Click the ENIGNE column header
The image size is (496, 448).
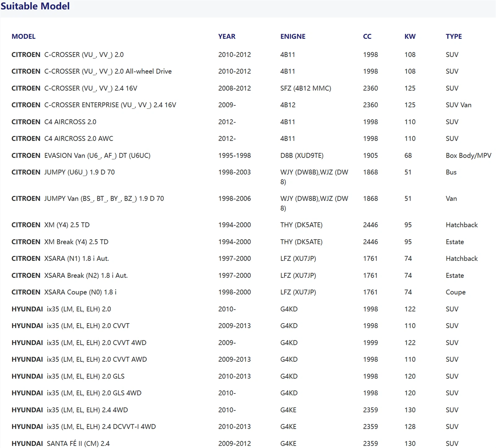tap(293, 36)
